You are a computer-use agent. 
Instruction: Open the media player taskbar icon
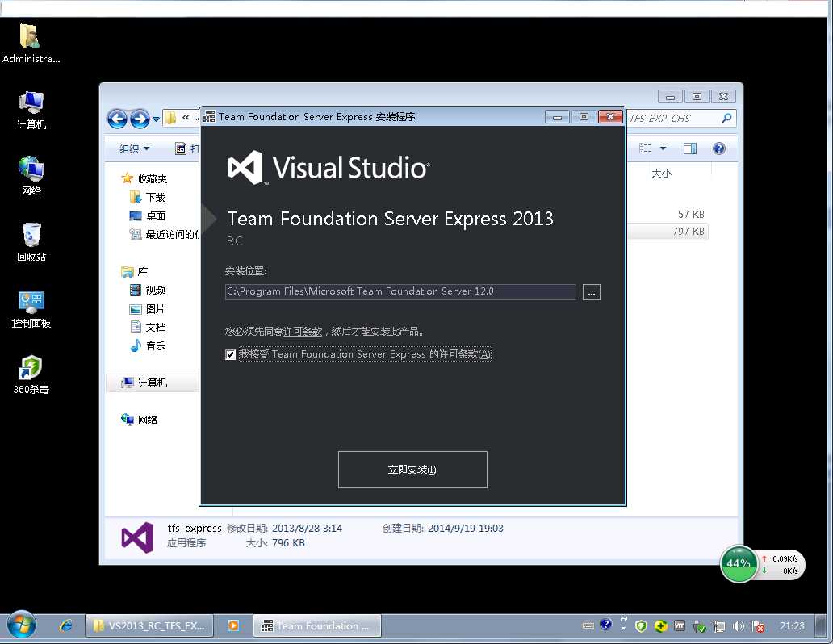pos(233,626)
